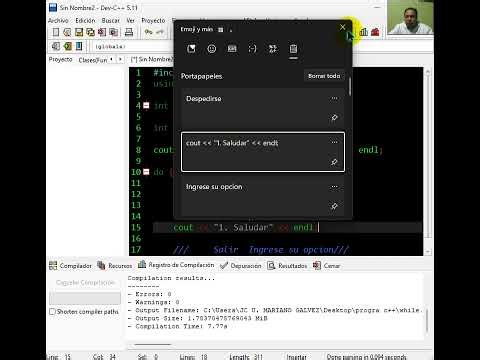Viewport: 480px width, 360px height.
Task: Click the line 17 comment text in the editor
Action: [x=261, y=250]
